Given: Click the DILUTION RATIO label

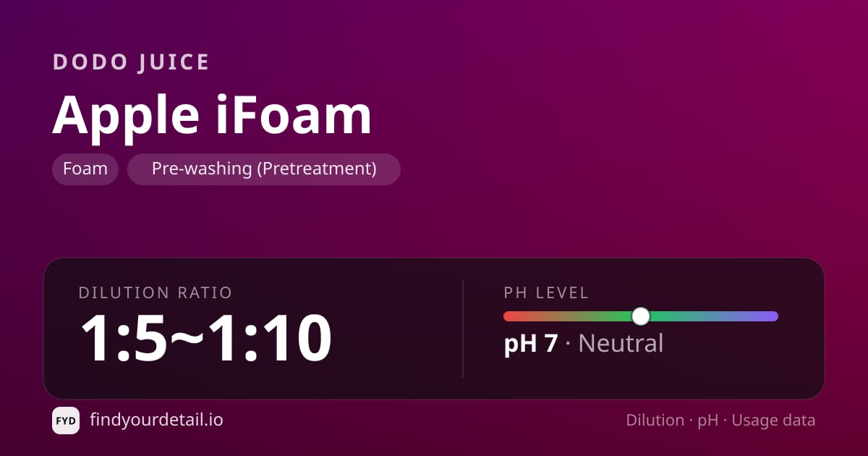Looking at the screenshot, I should pyautogui.click(x=156, y=292).
